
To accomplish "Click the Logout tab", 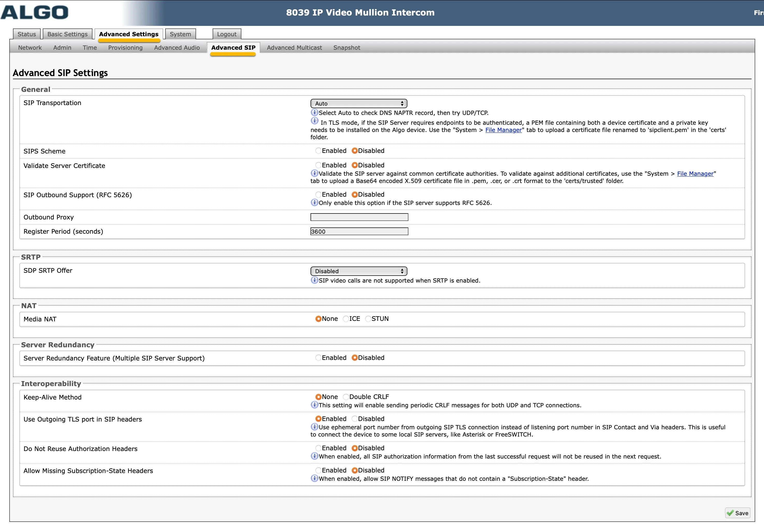I will [227, 34].
